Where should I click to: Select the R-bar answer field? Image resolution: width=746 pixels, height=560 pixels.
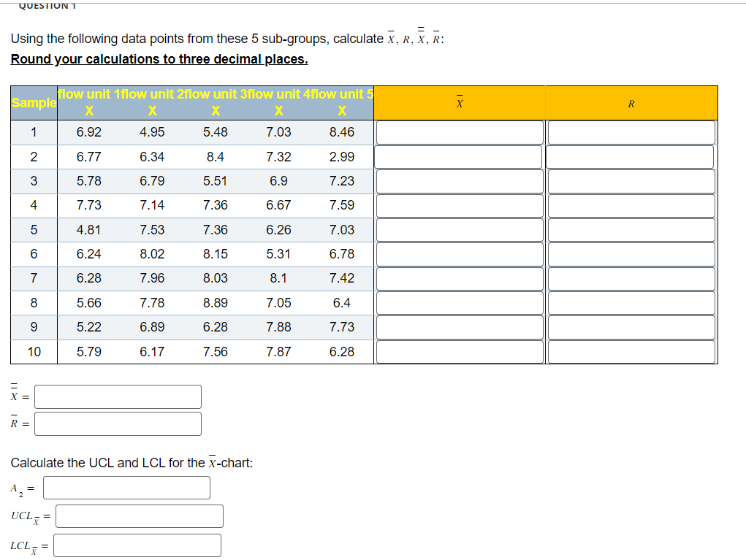point(118,423)
